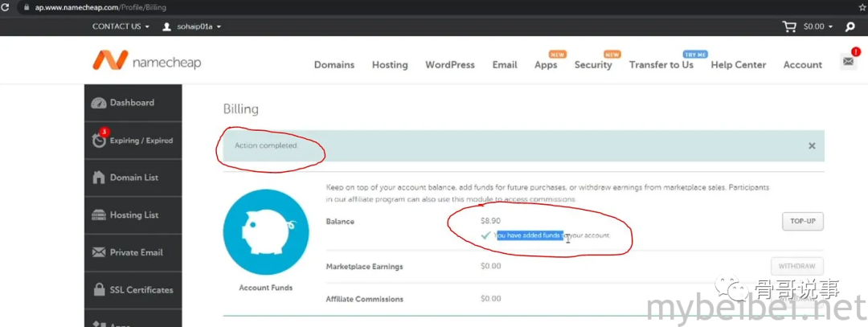Open the WordPress menu
Screen dimensions: 868x327
coord(450,65)
